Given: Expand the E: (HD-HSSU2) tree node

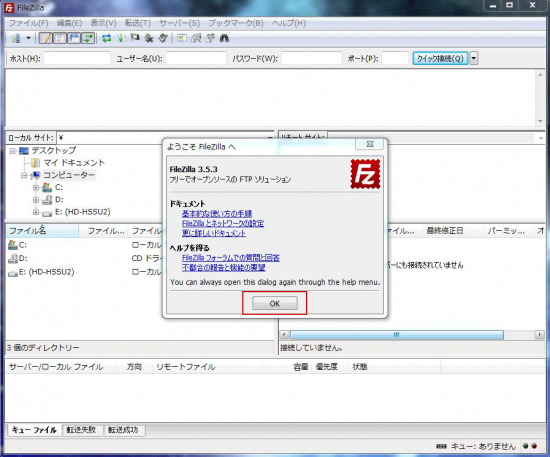Looking at the screenshot, I should (x=36, y=212).
